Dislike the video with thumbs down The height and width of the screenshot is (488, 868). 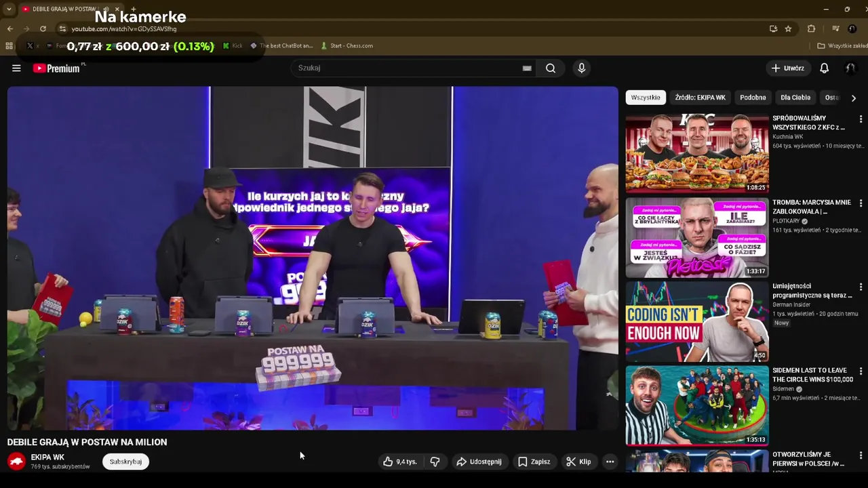pos(435,462)
